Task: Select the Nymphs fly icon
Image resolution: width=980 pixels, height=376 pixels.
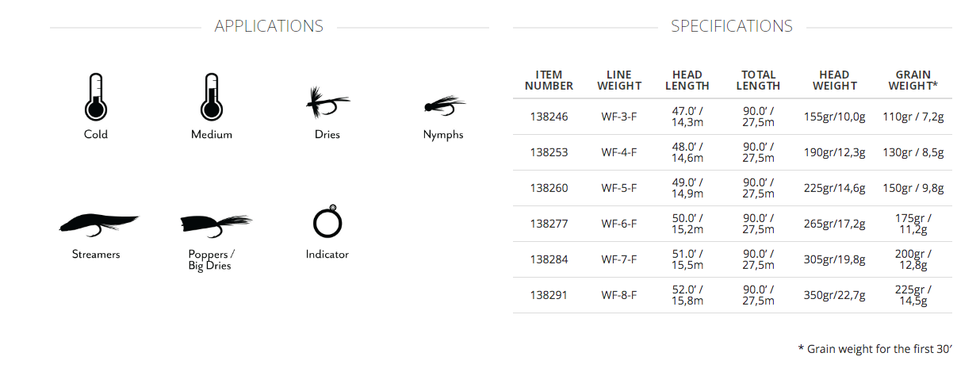Action: 444,105
